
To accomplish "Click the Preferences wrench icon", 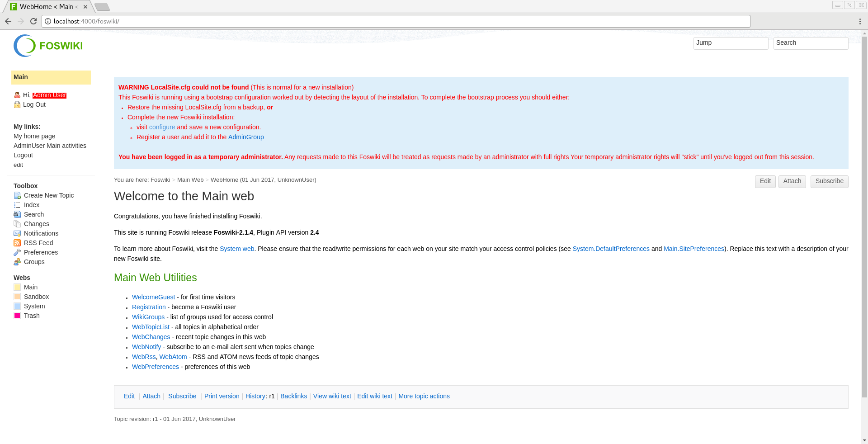I will coord(17,252).
